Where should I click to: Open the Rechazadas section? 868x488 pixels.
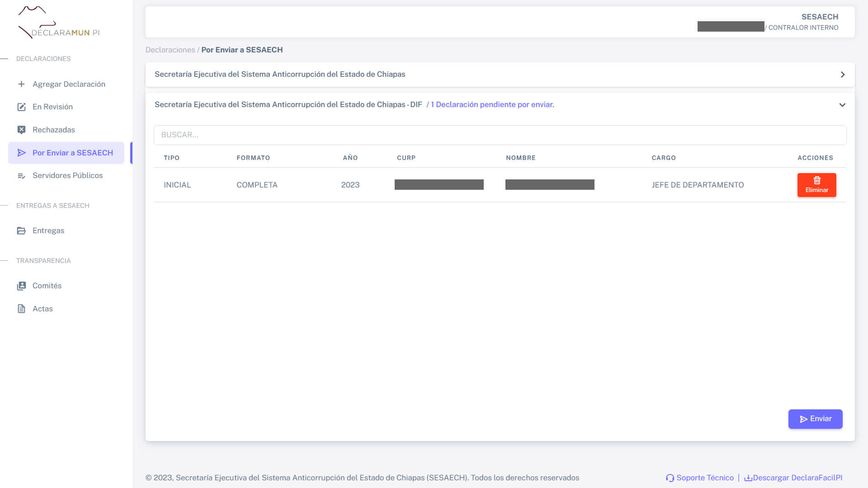tap(66, 130)
